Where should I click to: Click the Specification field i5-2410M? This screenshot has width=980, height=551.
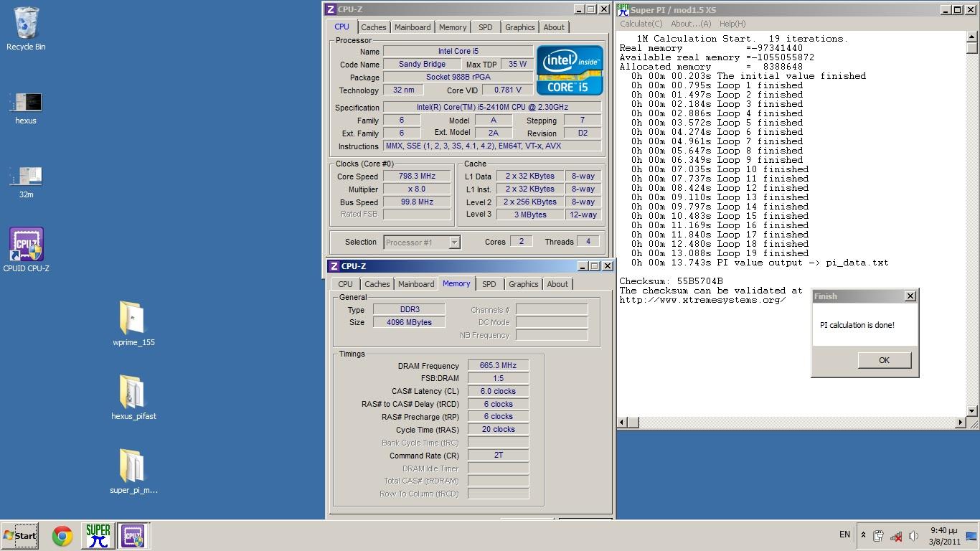coord(492,107)
